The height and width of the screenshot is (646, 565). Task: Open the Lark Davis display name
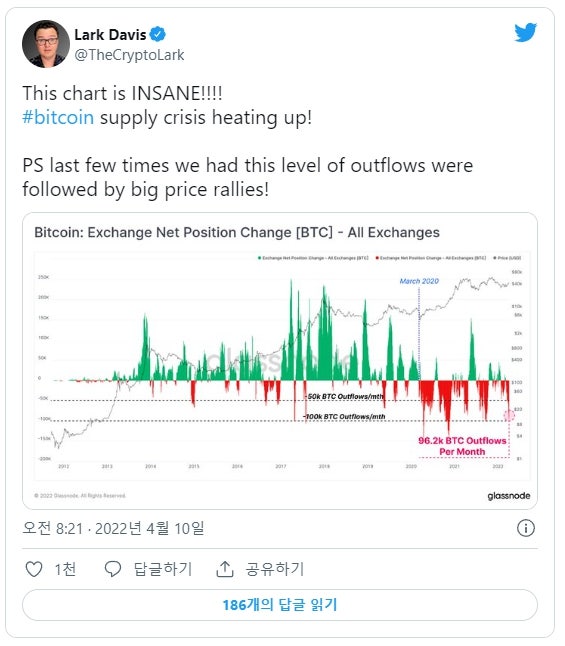110,35
